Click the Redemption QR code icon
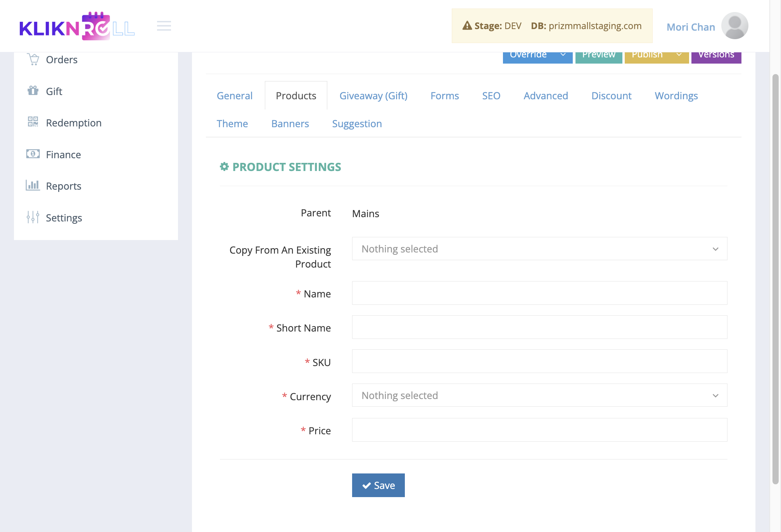Viewport: 781px width, 532px height. tap(33, 122)
